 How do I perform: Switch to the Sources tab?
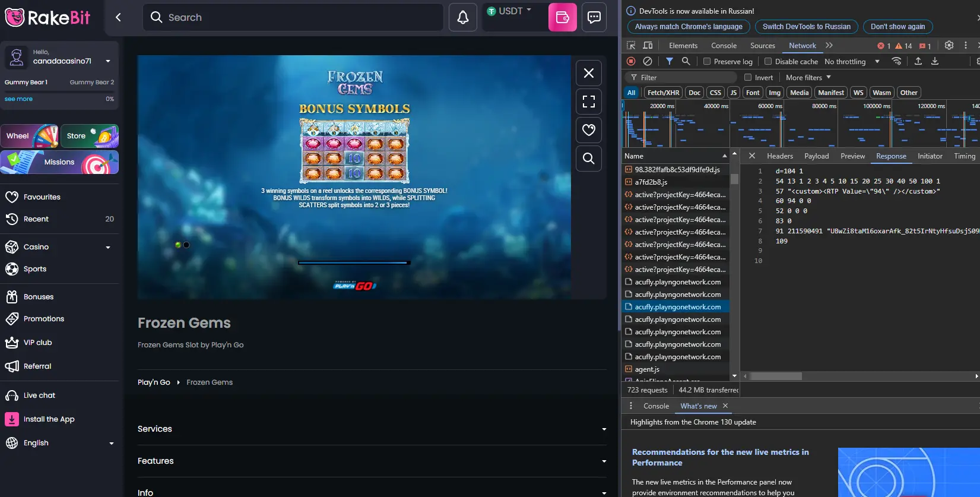[763, 45]
